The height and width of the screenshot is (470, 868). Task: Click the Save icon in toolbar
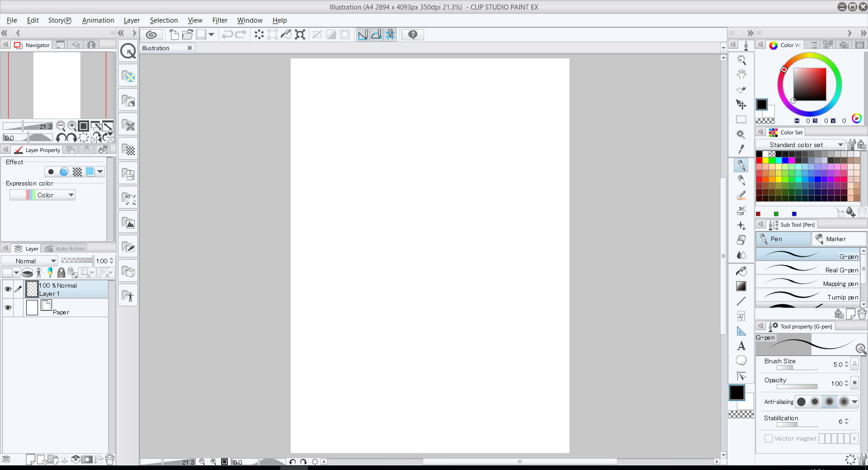click(x=201, y=34)
